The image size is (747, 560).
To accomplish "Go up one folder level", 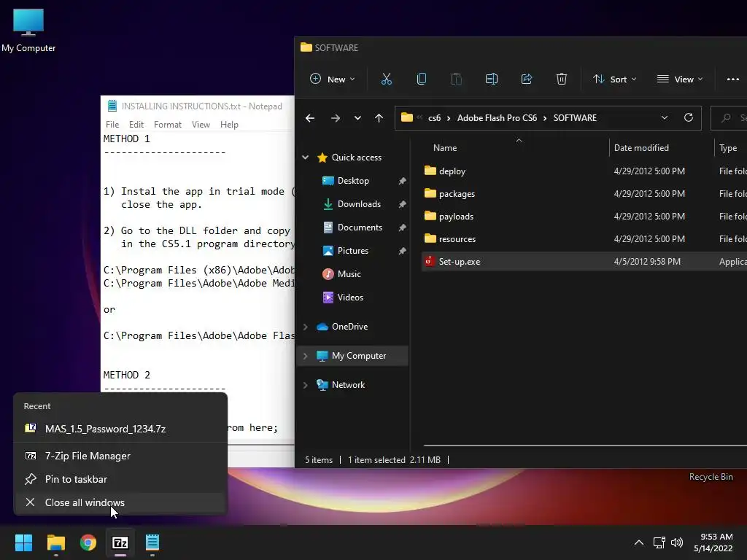I will pyautogui.click(x=379, y=118).
